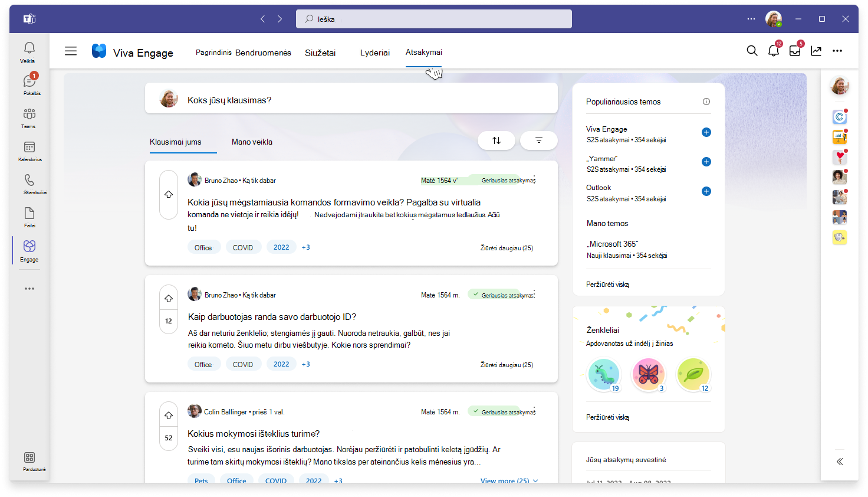868x497 pixels.
Task: Go forward with the title bar arrow
Action: tap(280, 19)
